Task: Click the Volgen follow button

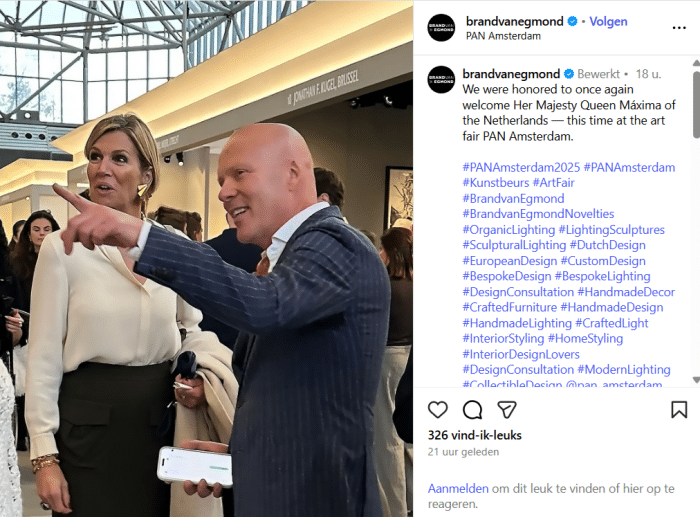Action: pyautogui.click(x=608, y=21)
